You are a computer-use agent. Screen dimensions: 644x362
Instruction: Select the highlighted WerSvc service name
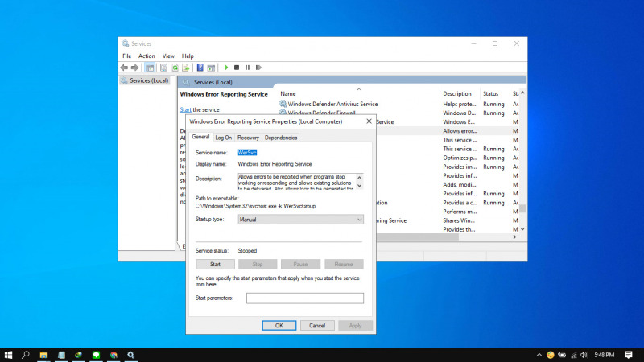pyautogui.click(x=247, y=152)
